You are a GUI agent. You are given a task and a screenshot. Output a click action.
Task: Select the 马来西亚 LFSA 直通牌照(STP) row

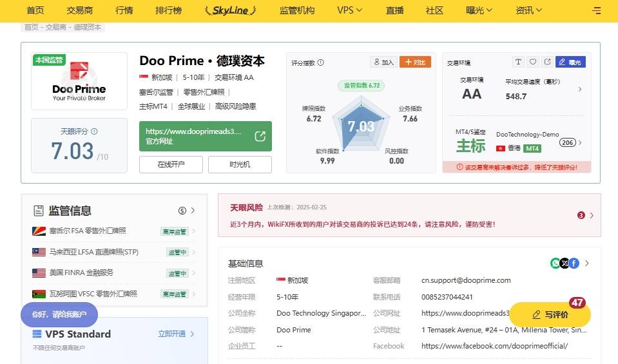click(x=113, y=252)
